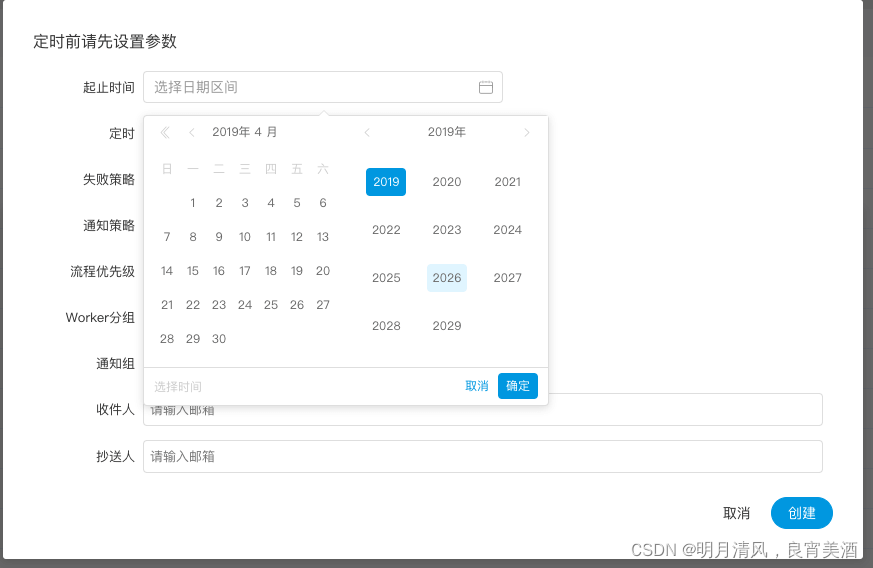Pick April 21 in the calendar
This screenshot has height=568, width=873.
(x=167, y=305)
